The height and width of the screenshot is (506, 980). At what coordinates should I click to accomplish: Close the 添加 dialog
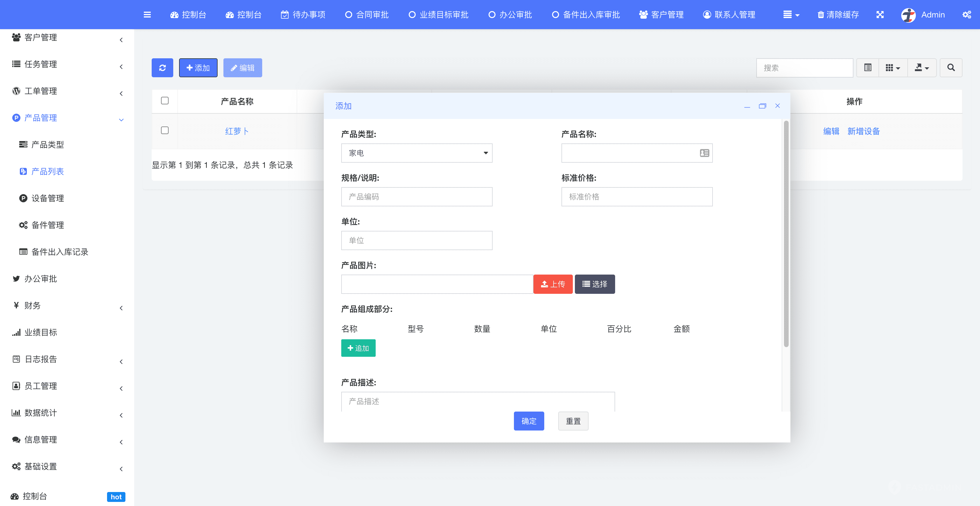click(778, 106)
